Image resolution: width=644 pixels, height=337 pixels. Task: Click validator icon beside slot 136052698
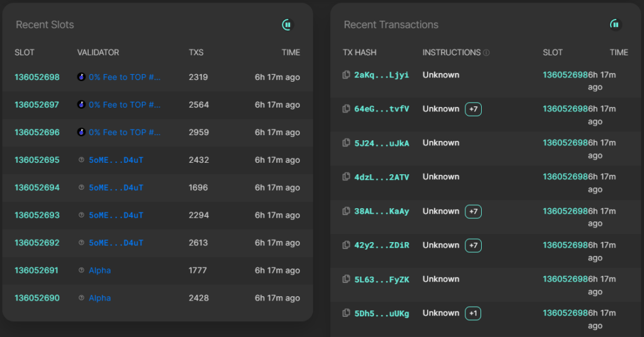(81, 77)
